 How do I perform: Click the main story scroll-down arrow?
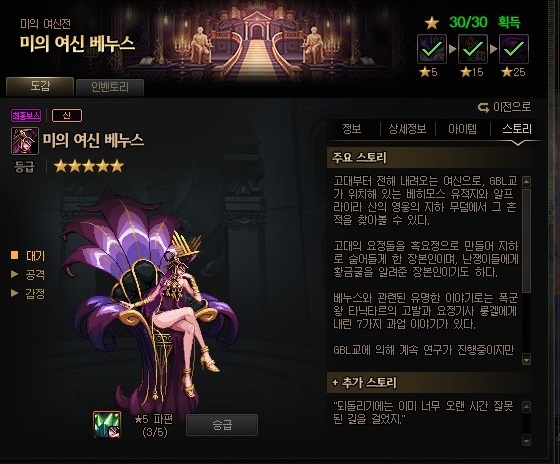(x=526, y=359)
